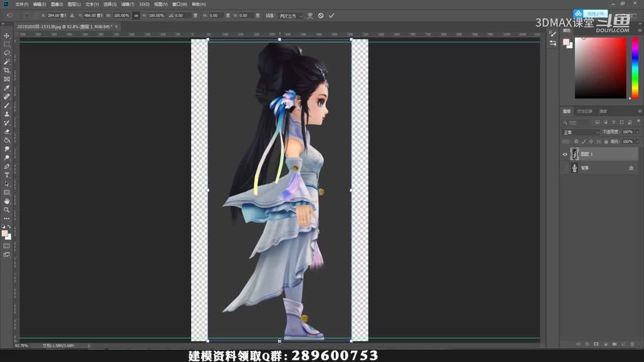
Task: Toggle lock transparent pixels
Action: (x=577, y=141)
